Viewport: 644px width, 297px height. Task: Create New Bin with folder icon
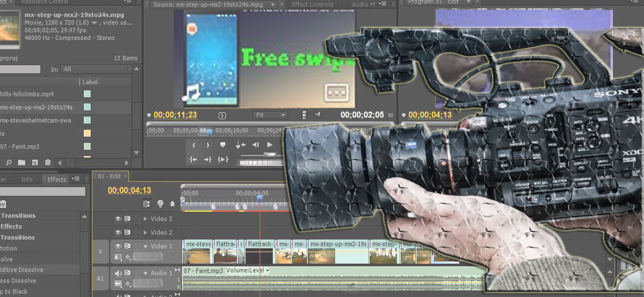[22, 162]
